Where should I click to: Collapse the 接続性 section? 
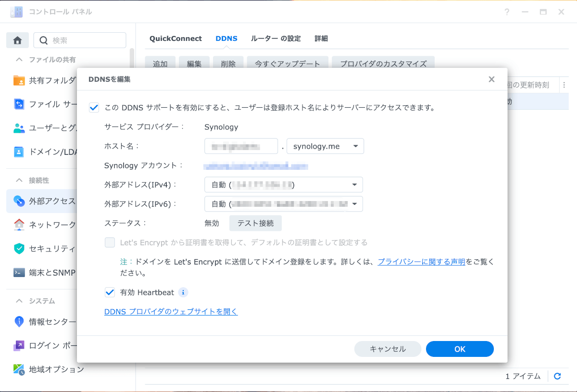(x=19, y=180)
